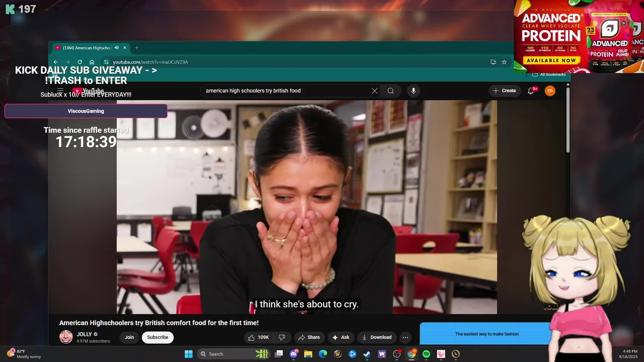
Task: Launch Microsoft Edge from taskbar
Action: (323, 354)
